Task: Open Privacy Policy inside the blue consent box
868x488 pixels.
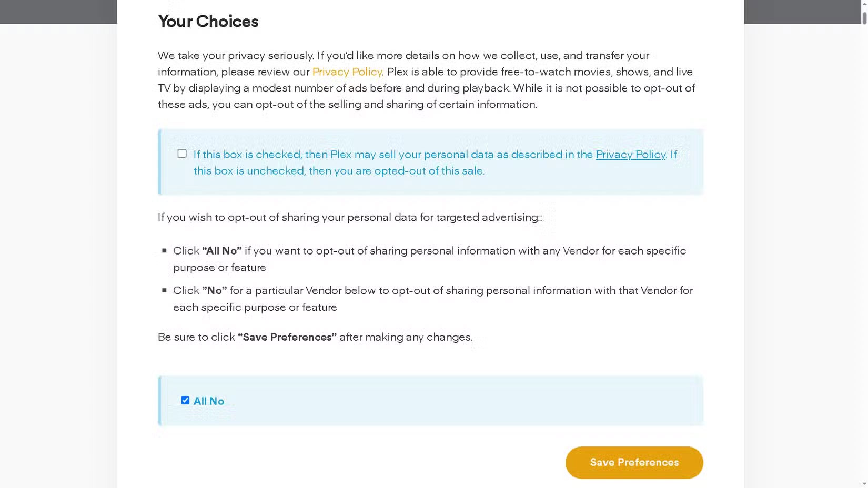Action: point(630,155)
